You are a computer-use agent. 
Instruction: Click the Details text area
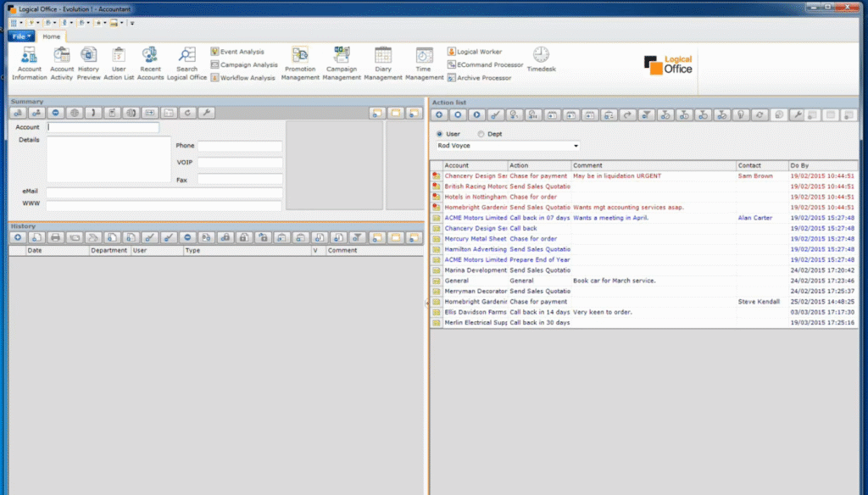pos(108,159)
